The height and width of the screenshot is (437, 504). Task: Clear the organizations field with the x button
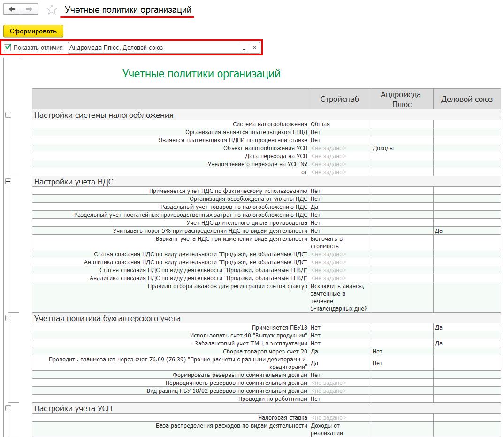coord(254,48)
